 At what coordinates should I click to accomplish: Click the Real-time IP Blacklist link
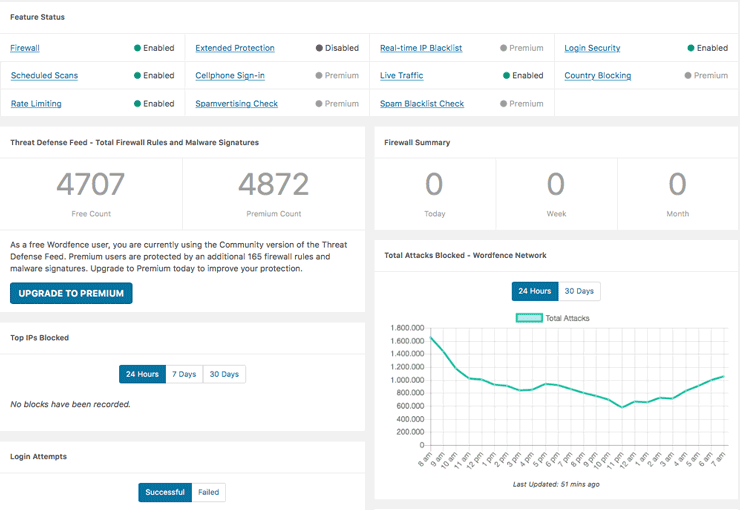(421, 48)
